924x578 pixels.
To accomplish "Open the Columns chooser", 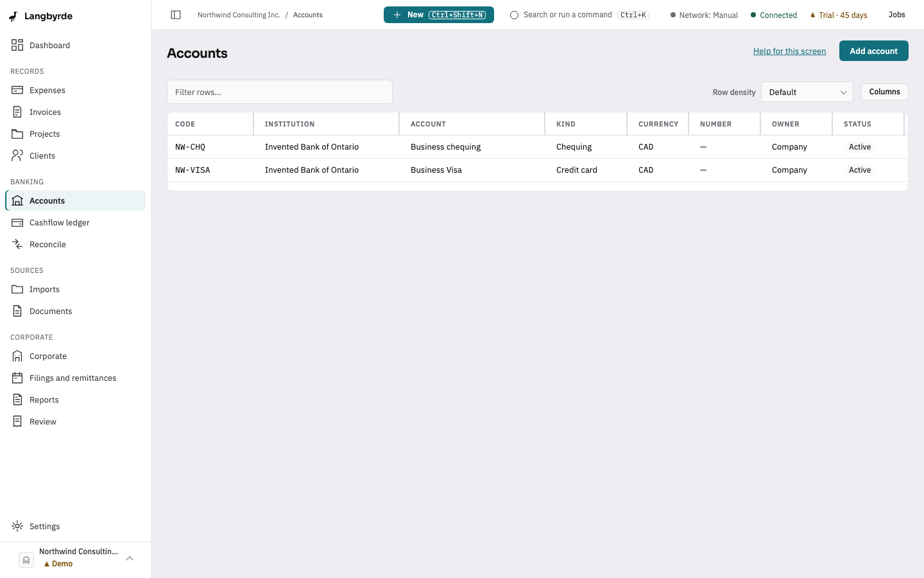I will [x=885, y=92].
